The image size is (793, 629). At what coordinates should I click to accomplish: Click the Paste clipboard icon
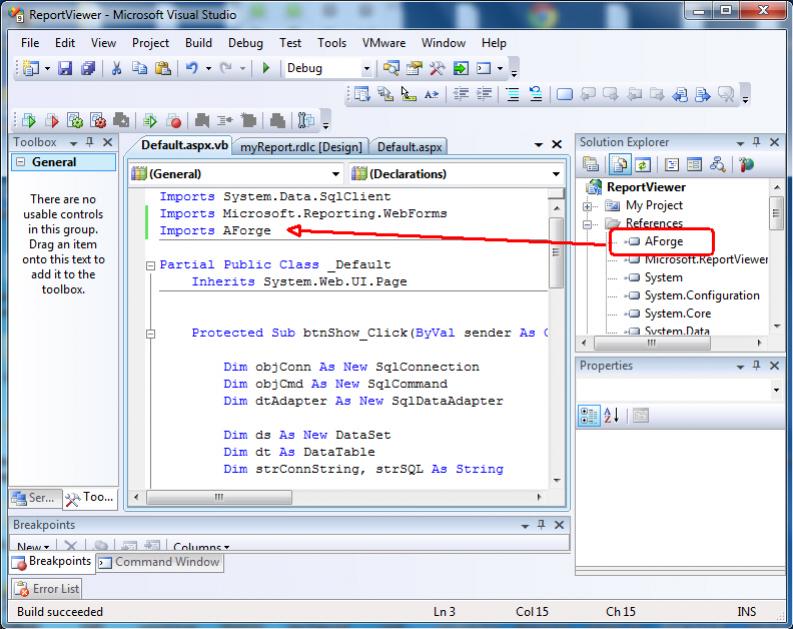pos(162,69)
